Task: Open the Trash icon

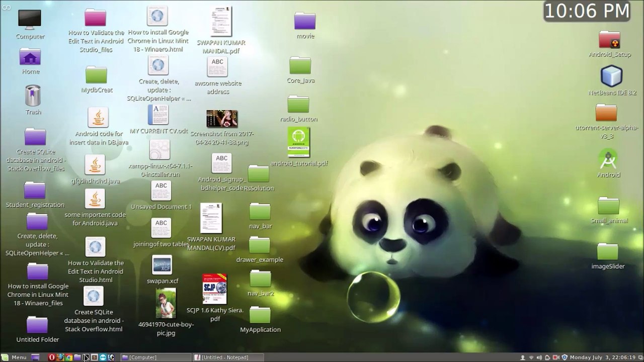Action: [x=33, y=96]
